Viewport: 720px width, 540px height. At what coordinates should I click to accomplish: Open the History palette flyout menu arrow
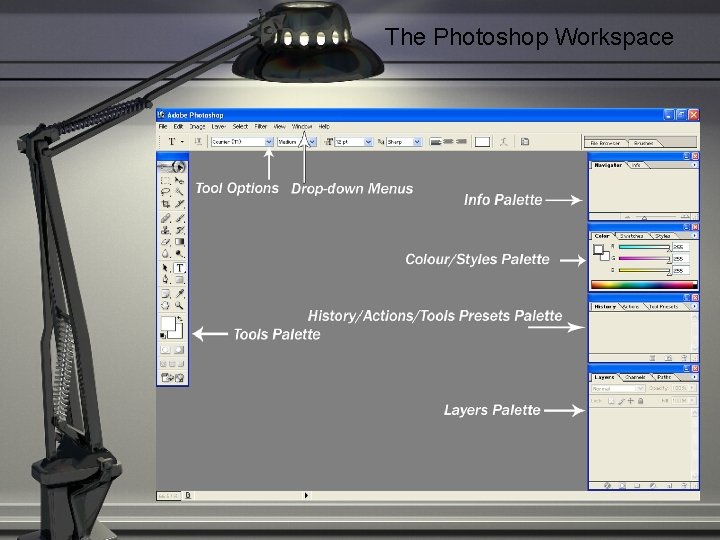tap(694, 306)
